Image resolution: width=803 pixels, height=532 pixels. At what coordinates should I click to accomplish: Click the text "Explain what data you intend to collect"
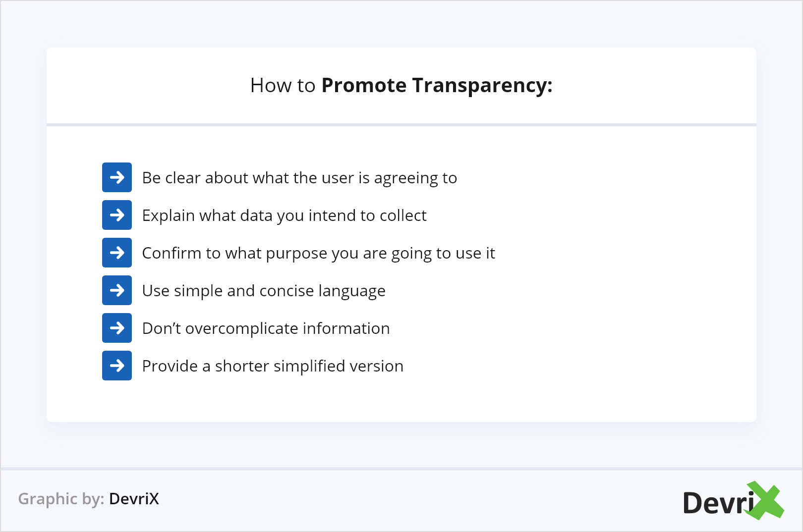(284, 215)
